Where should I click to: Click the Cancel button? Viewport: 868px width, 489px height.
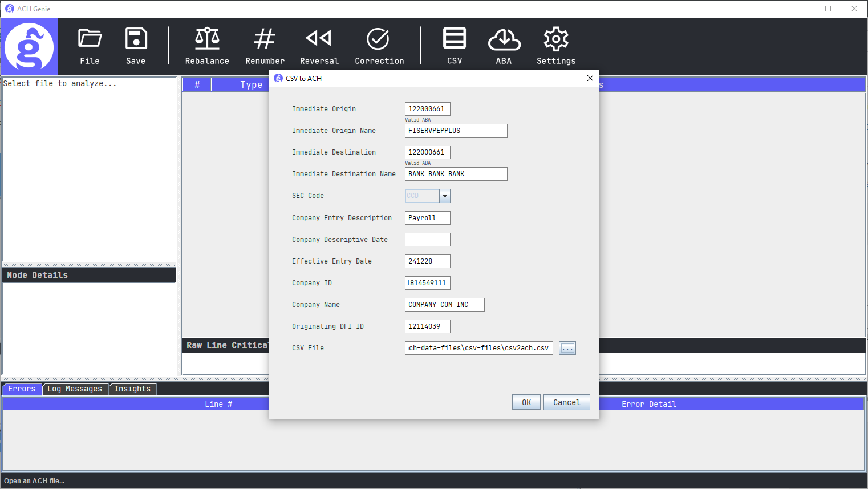(x=567, y=402)
